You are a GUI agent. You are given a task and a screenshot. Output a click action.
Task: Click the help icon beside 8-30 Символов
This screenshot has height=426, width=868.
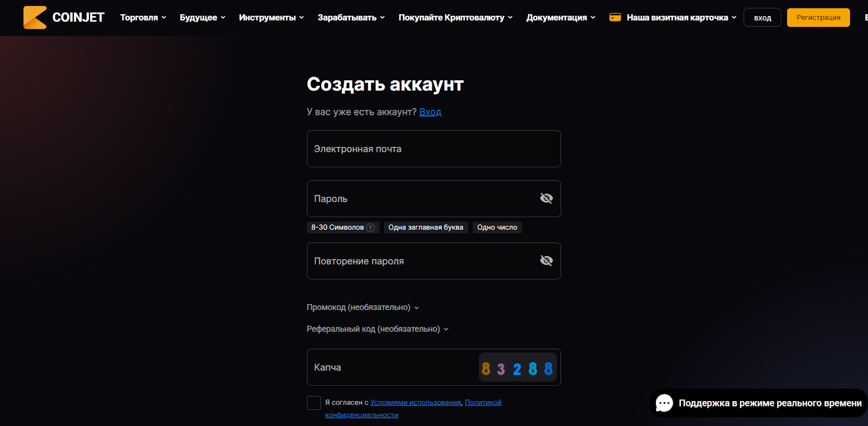pos(371,228)
